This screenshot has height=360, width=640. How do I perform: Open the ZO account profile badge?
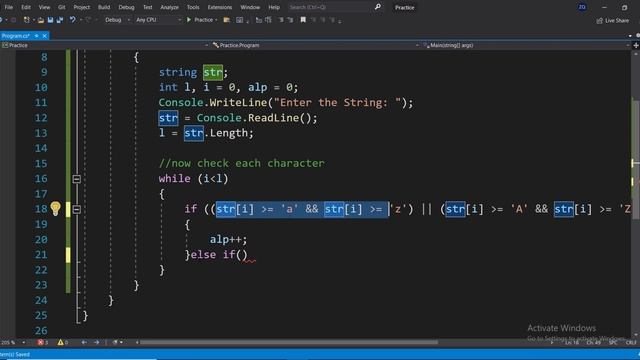tap(582, 7)
